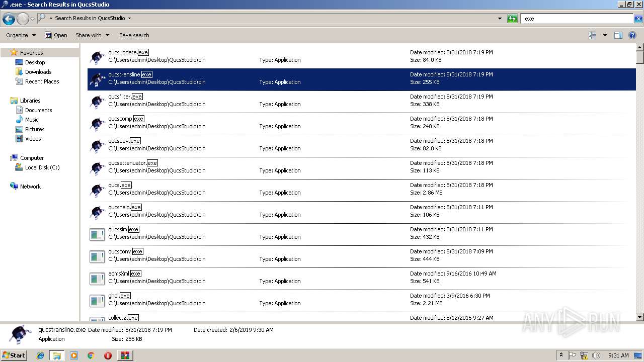This screenshot has width=644, height=362.
Task: Select the qucsfilter.exe application icon
Action: (97, 102)
